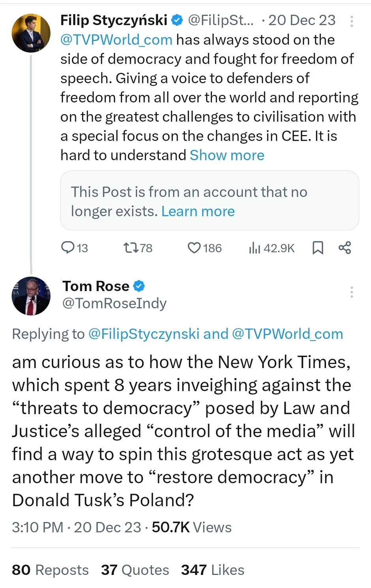The image size is (371, 588).
Task: View the 347 Likes list
Action: (213, 570)
